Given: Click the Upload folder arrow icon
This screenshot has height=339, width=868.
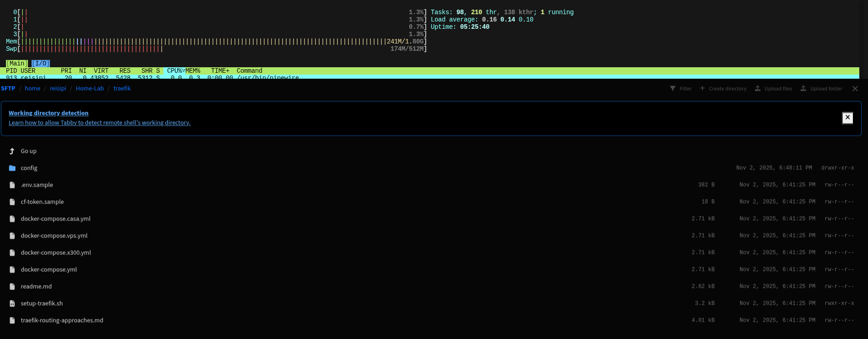Looking at the screenshot, I should 803,88.
